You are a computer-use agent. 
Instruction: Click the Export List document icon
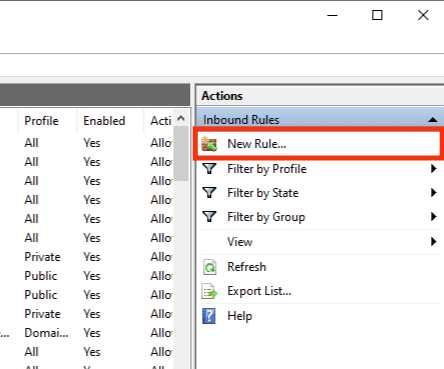click(x=209, y=291)
